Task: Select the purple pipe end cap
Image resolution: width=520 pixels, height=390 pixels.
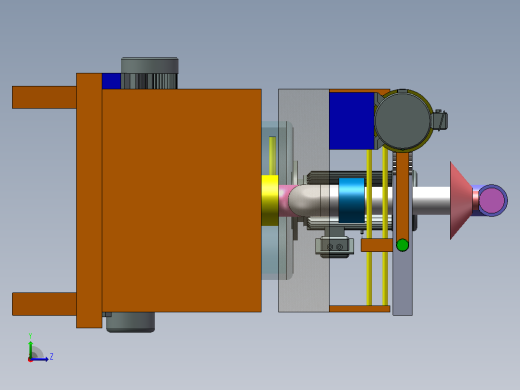Action: coord(493,200)
